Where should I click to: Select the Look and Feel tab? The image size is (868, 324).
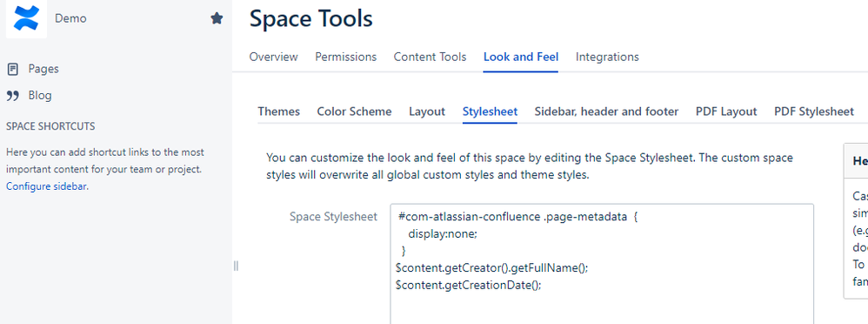521,57
